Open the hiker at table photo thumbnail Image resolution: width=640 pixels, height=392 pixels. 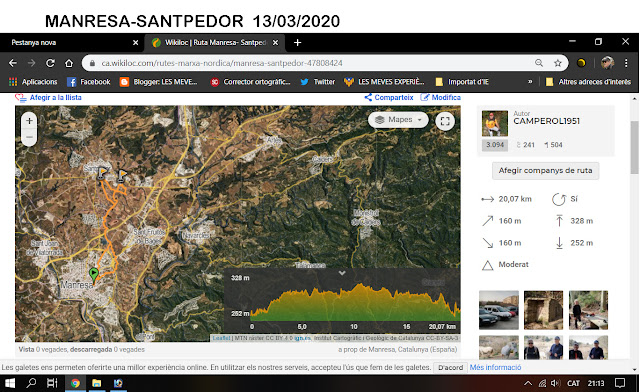[x=589, y=310]
